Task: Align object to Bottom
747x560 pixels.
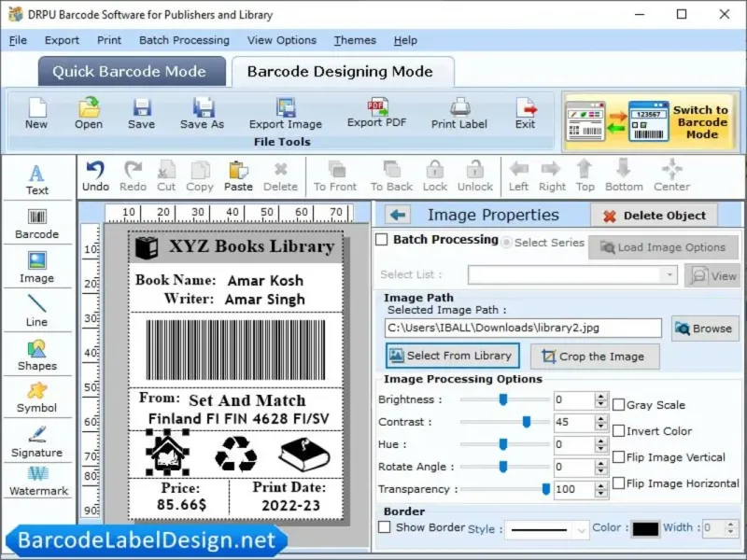Action: click(x=624, y=176)
